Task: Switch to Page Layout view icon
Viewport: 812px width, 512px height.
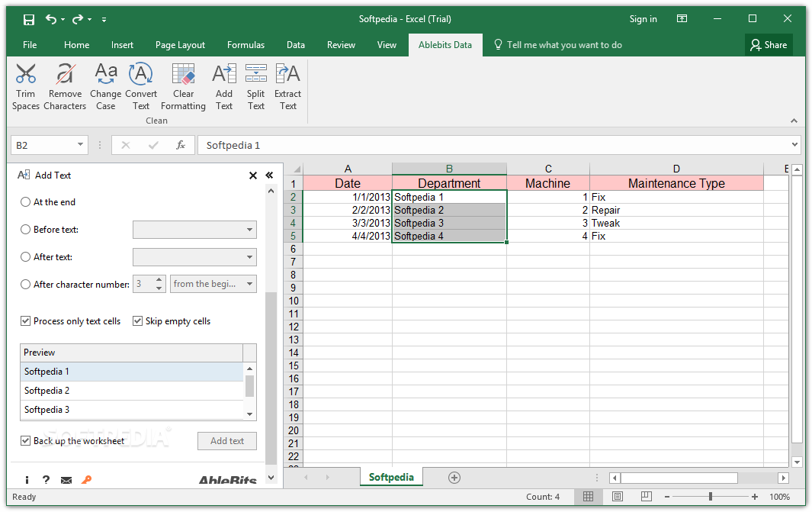Action: 618,497
